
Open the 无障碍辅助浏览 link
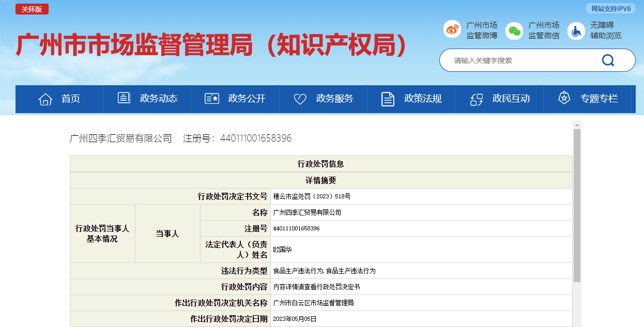(606, 30)
